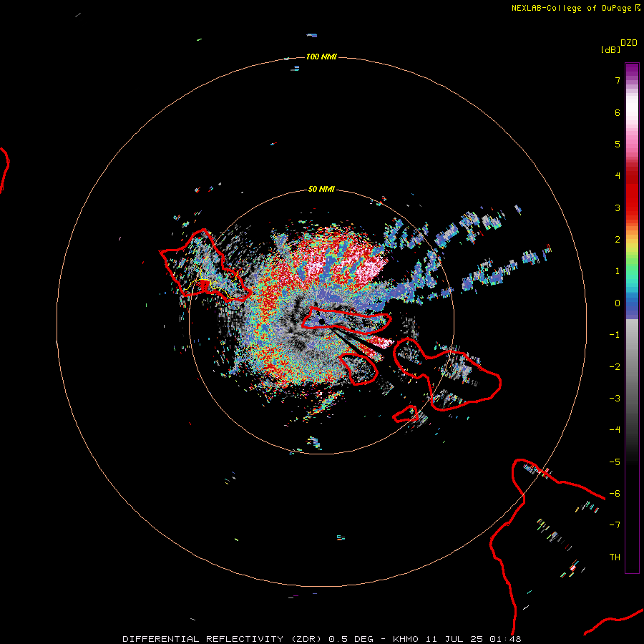Click the 7 value on color legend
The height and width of the screenshot is (644, 644).
coord(618,80)
